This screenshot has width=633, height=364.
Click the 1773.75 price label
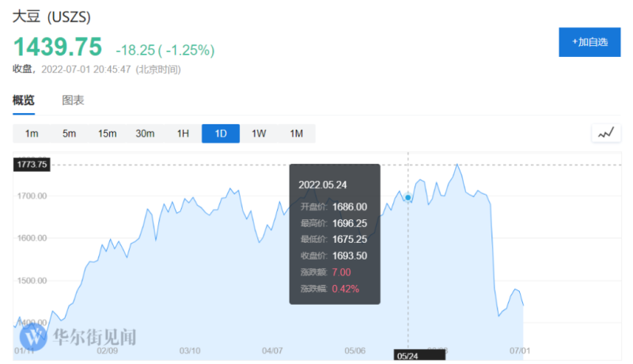[32, 165]
